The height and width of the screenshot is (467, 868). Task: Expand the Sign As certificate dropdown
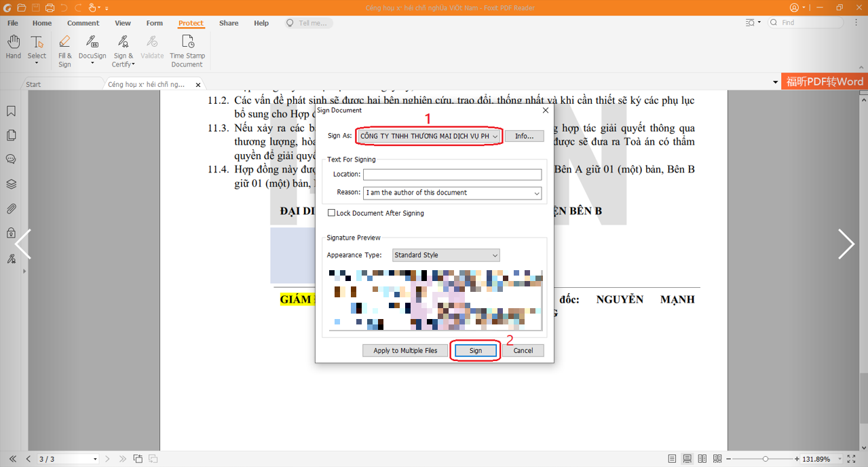[495, 136]
